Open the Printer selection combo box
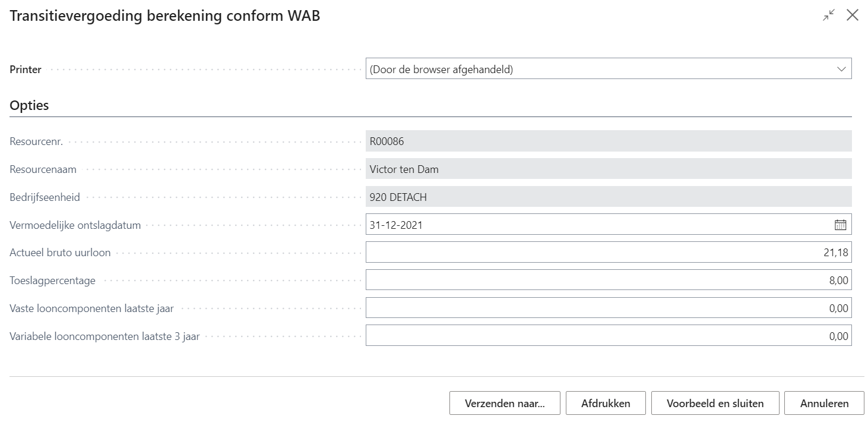The image size is (868, 422). click(600, 70)
